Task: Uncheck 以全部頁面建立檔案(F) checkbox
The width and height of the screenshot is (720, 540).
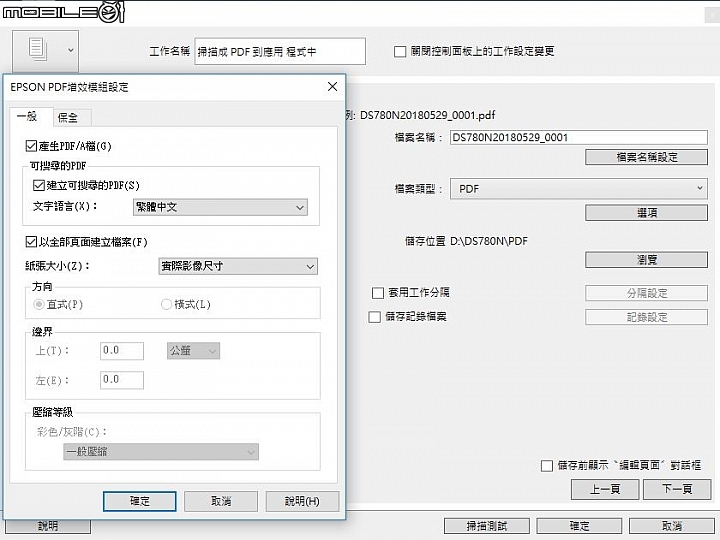Action: 31,242
